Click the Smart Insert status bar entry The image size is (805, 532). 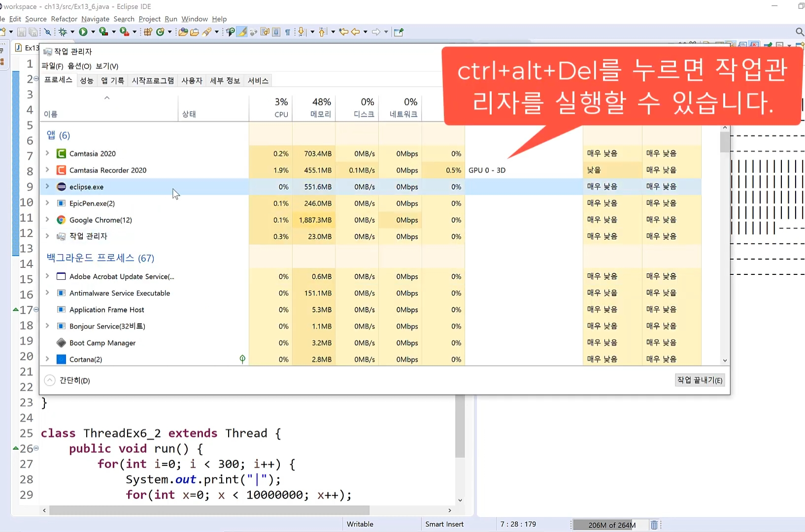[444, 524]
